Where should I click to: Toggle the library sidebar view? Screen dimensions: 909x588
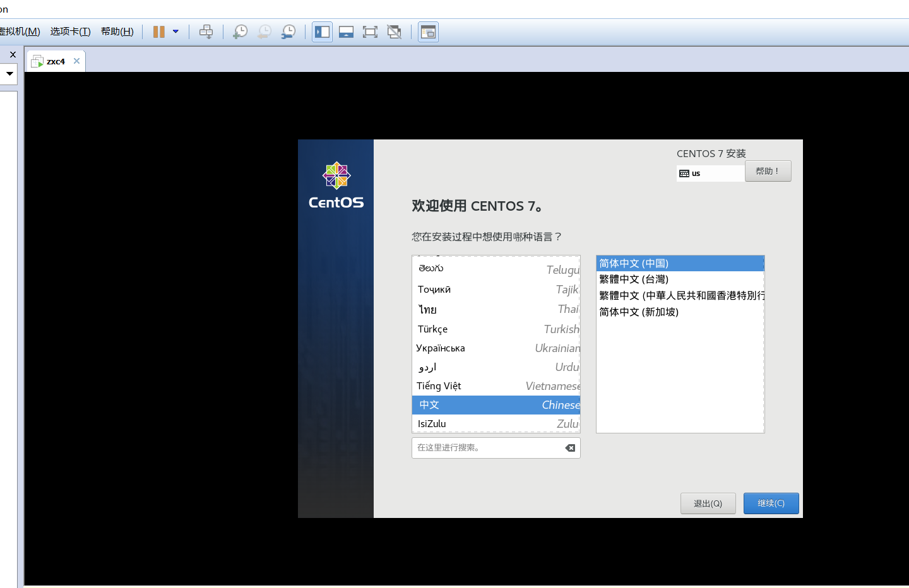[323, 32]
